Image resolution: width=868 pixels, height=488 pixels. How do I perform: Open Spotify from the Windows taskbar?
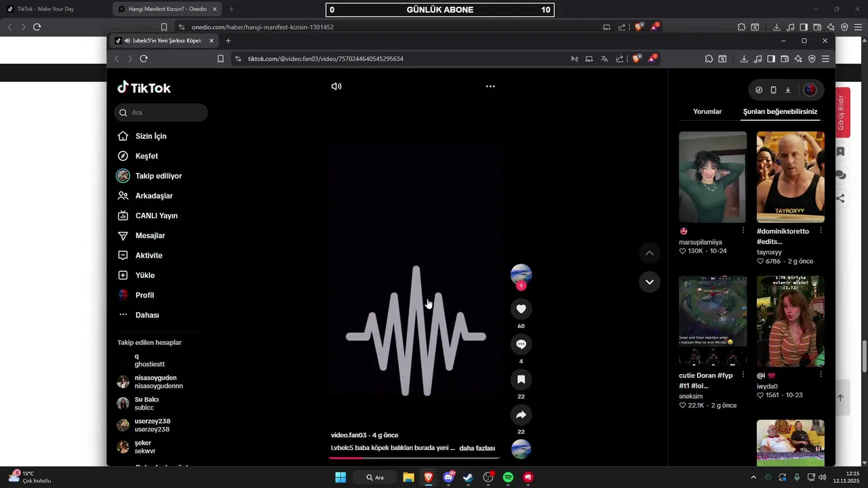point(508,477)
